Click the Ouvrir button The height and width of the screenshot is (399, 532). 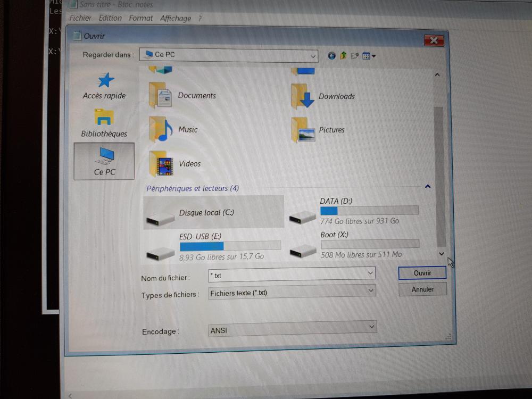pos(422,273)
